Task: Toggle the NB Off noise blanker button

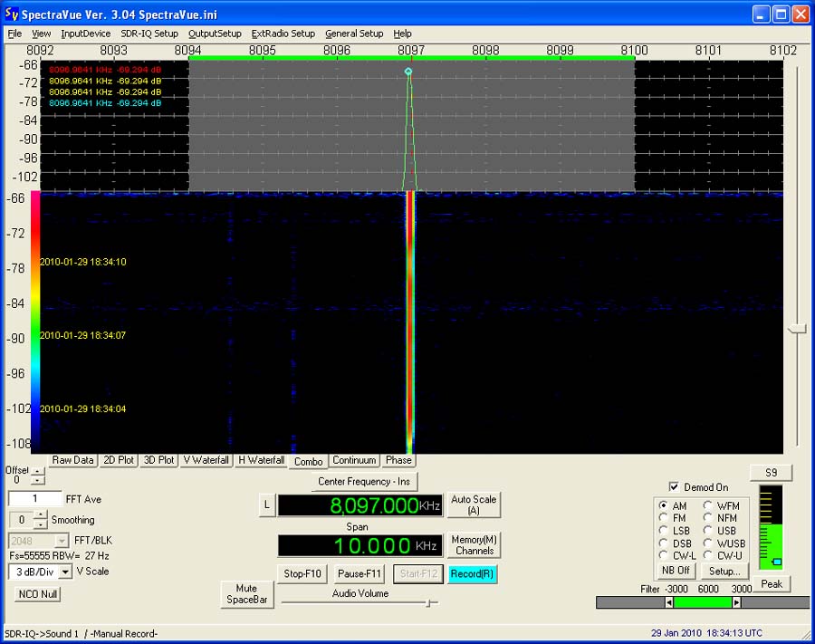Action: [x=676, y=571]
